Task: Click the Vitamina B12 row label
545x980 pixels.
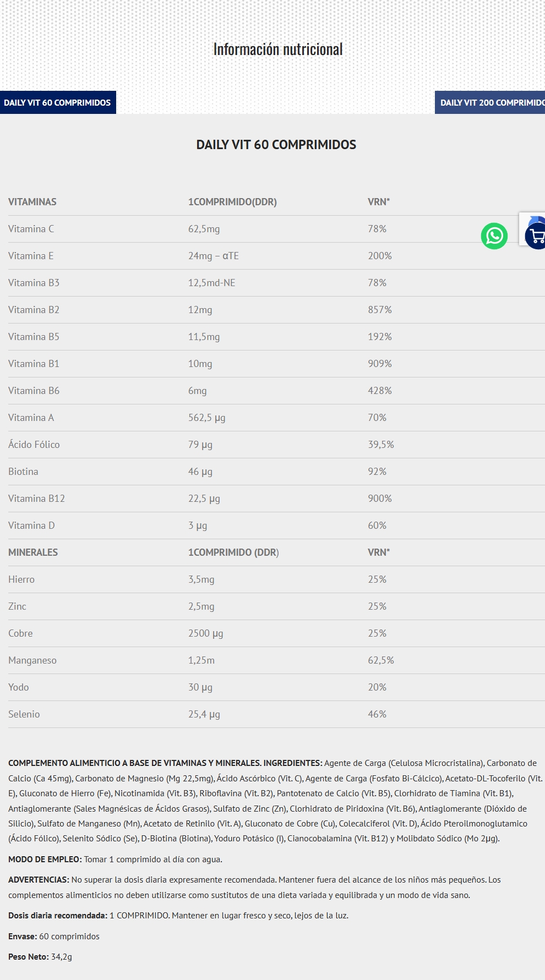Action: [36, 499]
